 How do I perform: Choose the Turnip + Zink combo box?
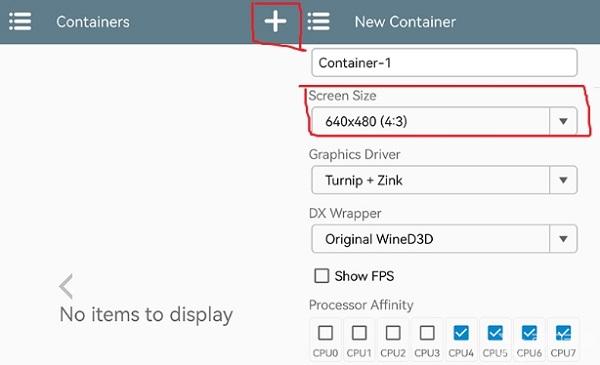(x=444, y=180)
